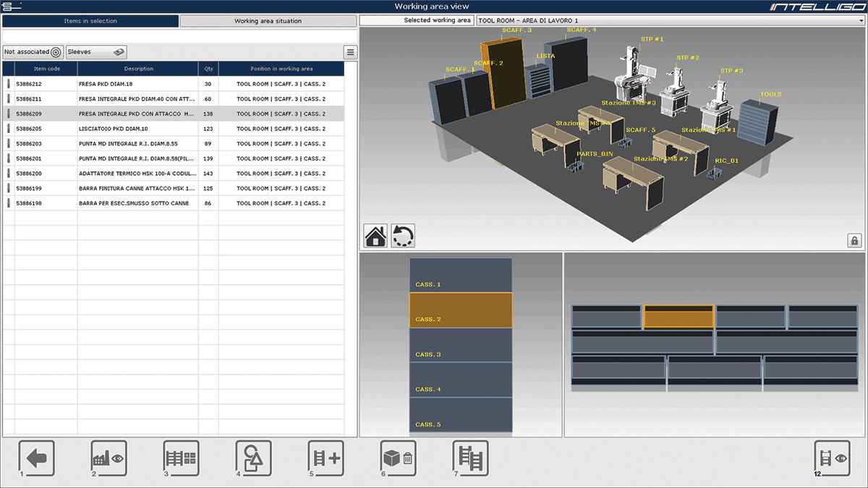Click the shelf view icon numbered 12
Image resolution: width=868 pixels, height=488 pixels.
click(x=832, y=458)
